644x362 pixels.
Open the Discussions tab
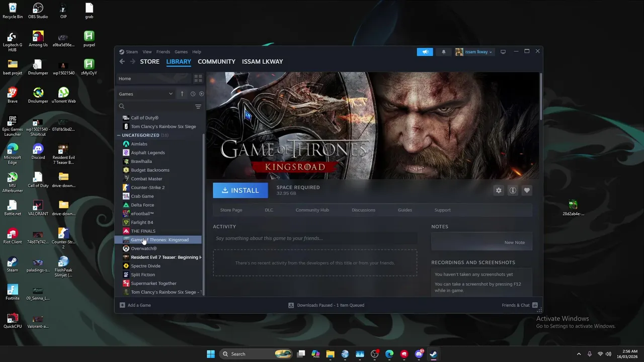pos(363,210)
